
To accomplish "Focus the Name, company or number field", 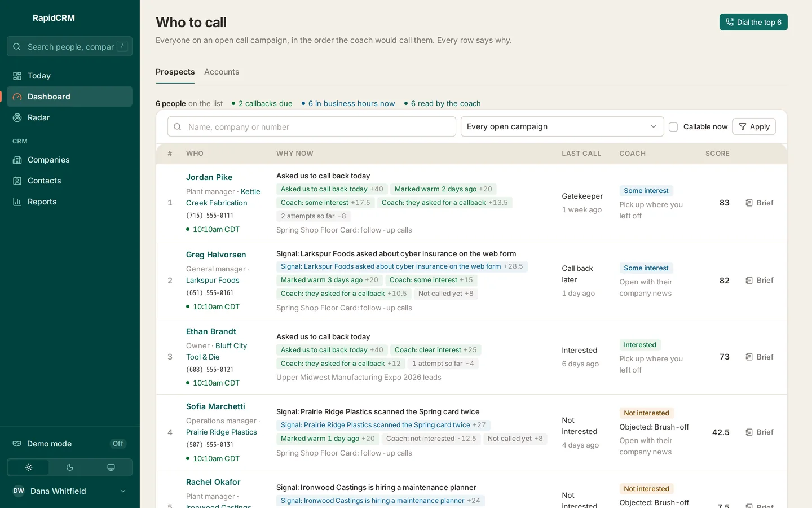I will pyautogui.click(x=312, y=126).
